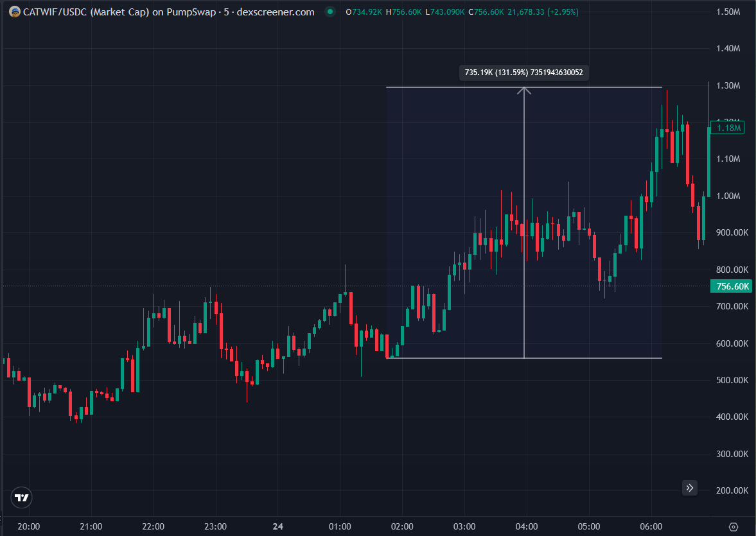Click the 04:00 time axis label

click(x=527, y=526)
